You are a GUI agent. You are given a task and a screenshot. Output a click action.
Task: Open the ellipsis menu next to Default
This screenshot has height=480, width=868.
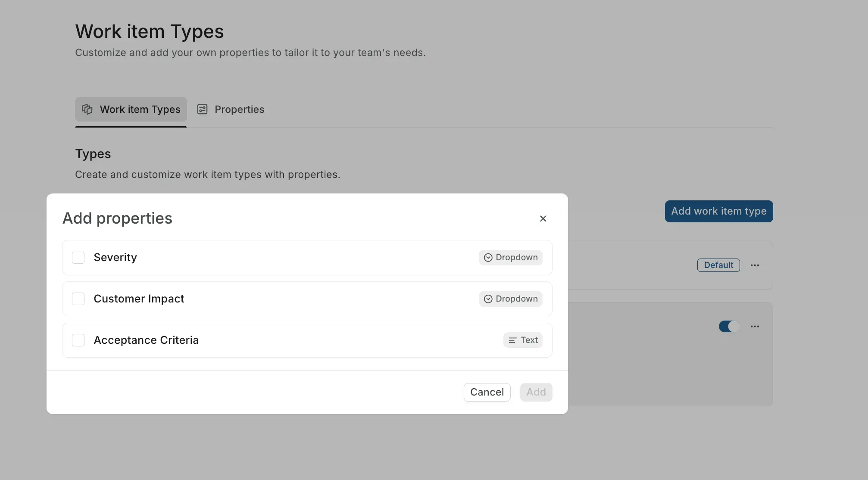[755, 265]
